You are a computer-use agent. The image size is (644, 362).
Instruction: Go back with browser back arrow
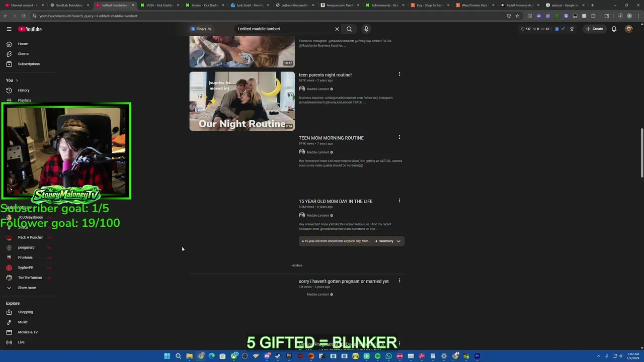[x=6, y=16]
